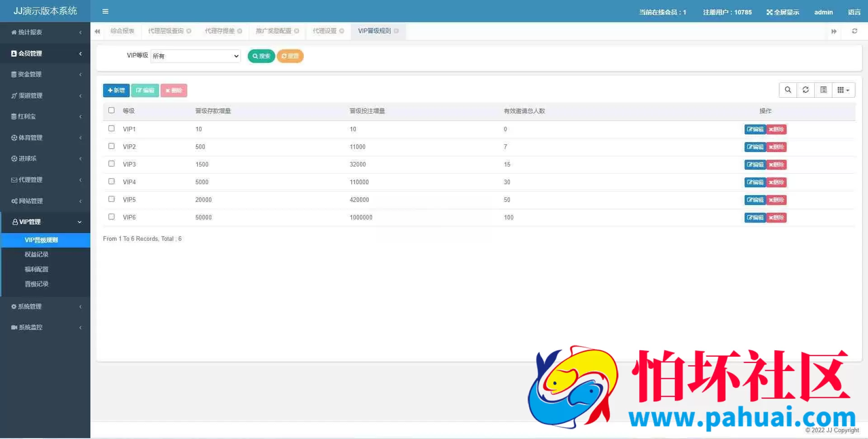Delete the VIP6 row with its red button

777,218
